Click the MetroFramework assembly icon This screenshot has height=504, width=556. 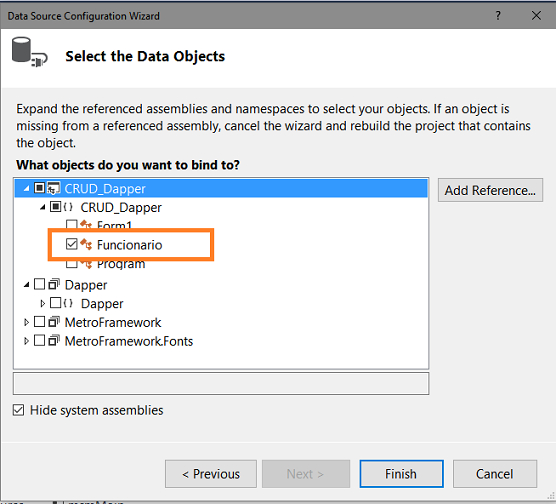tap(54, 322)
